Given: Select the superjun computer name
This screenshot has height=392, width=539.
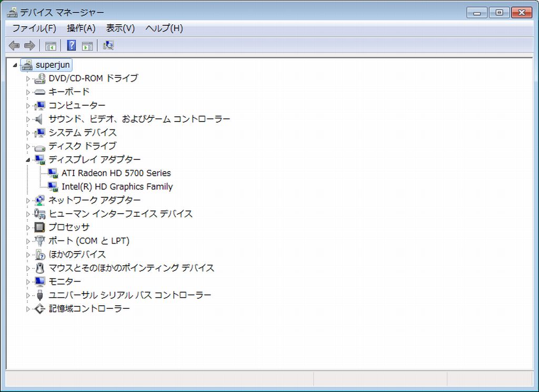Looking at the screenshot, I should (x=53, y=65).
